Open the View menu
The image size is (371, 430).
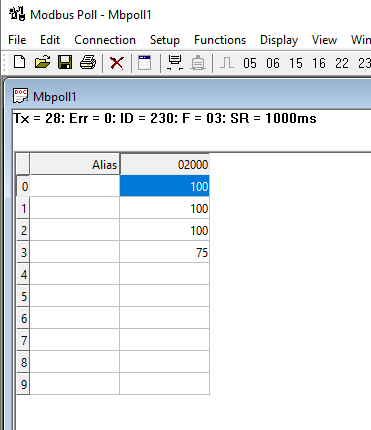click(324, 40)
